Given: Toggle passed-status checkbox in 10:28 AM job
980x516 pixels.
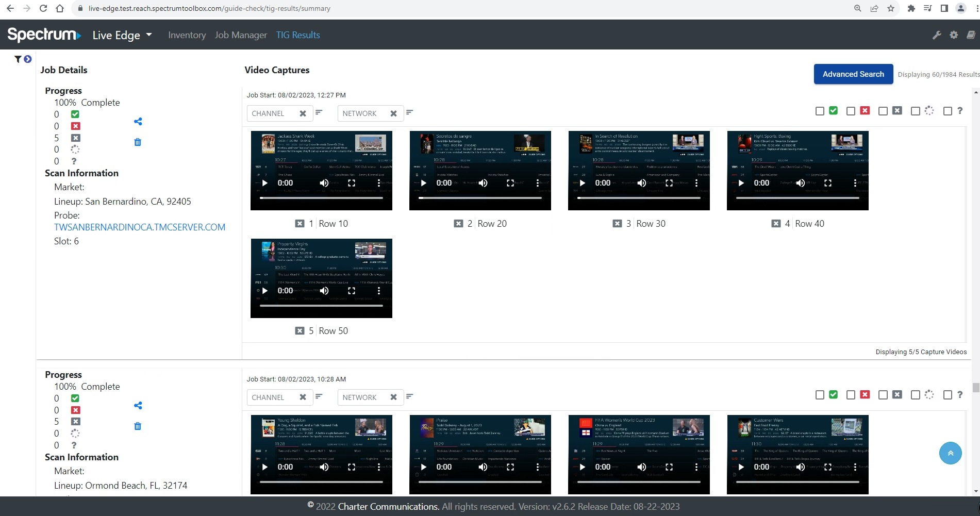Looking at the screenshot, I should point(820,395).
